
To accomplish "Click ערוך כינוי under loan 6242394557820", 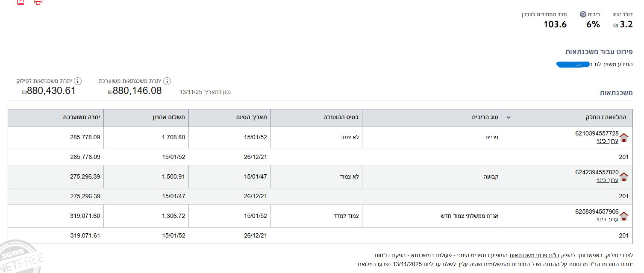I will (x=607, y=180).
